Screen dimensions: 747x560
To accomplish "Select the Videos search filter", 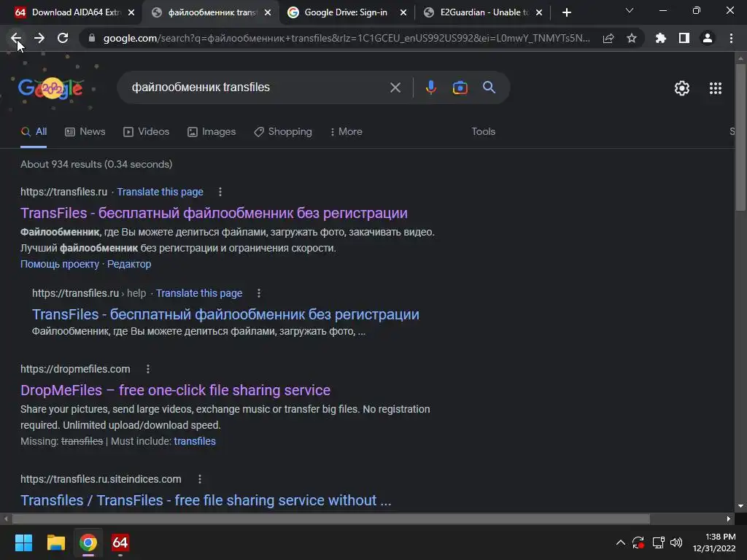I will 146,132.
